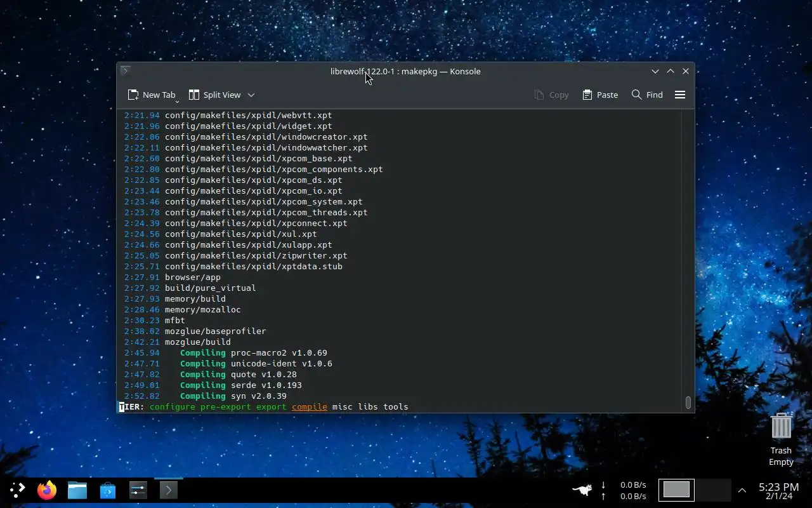Click the 'libs' tier text
812x508 pixels.
tap(368, 406)
